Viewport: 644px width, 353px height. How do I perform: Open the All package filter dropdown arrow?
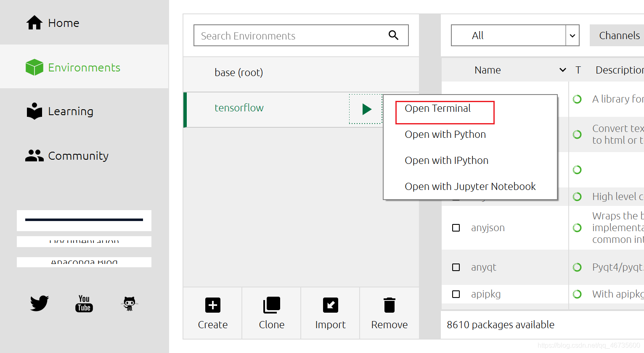click(x=572, y=36)
